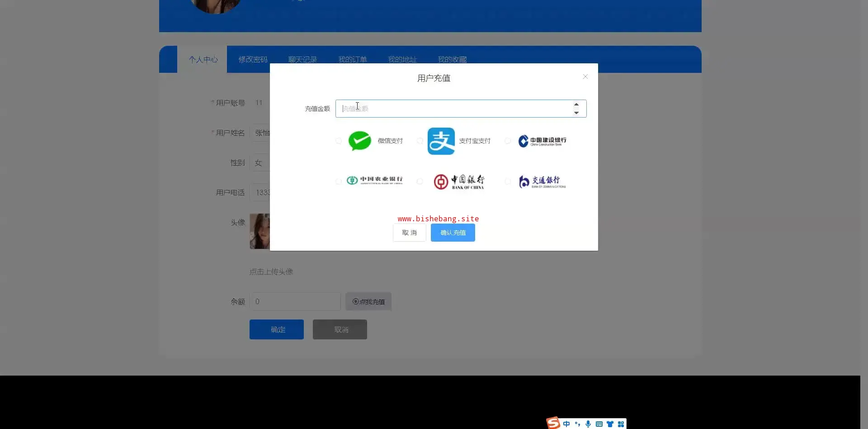
Task: Decrease the recharge amount with down arrow
Action: (576, 113)
